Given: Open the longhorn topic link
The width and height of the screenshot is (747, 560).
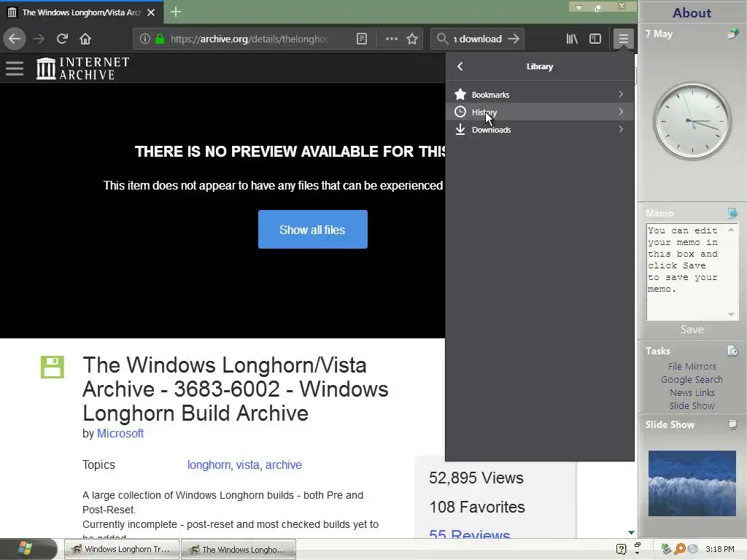Looking at the screenshot, I should point(209,464).
